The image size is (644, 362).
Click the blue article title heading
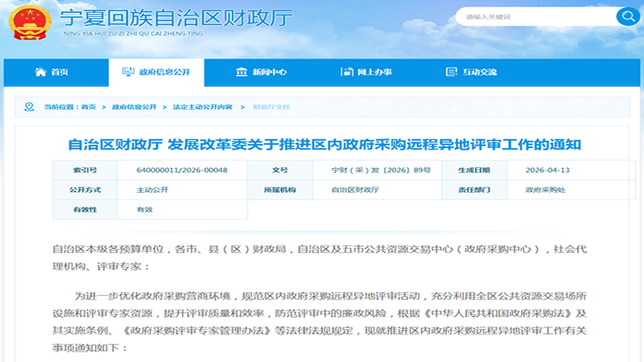[x=324, y=145]
